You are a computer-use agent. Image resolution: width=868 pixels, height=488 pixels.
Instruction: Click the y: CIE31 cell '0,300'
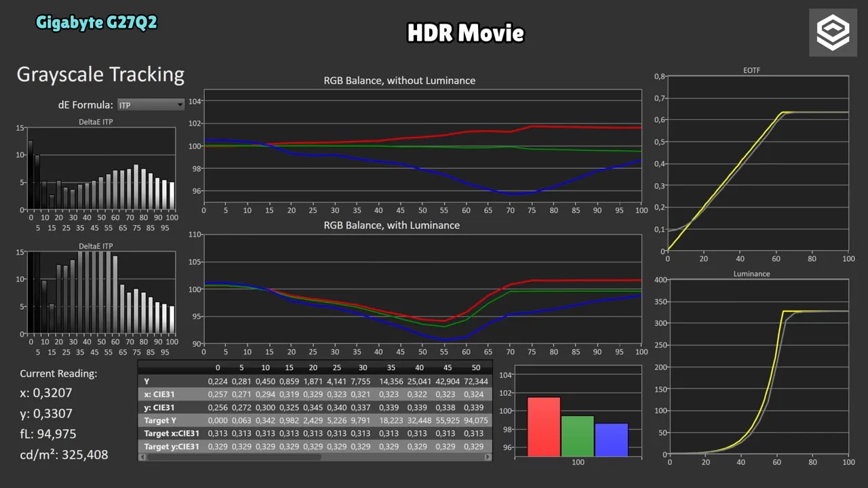(265, 407)
